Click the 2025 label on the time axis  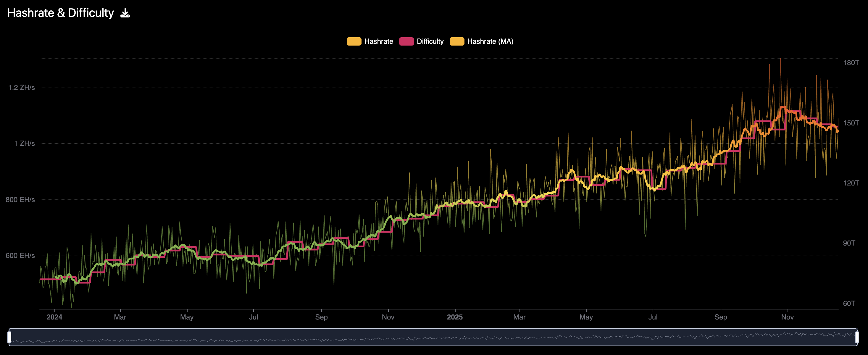point(454,317)
